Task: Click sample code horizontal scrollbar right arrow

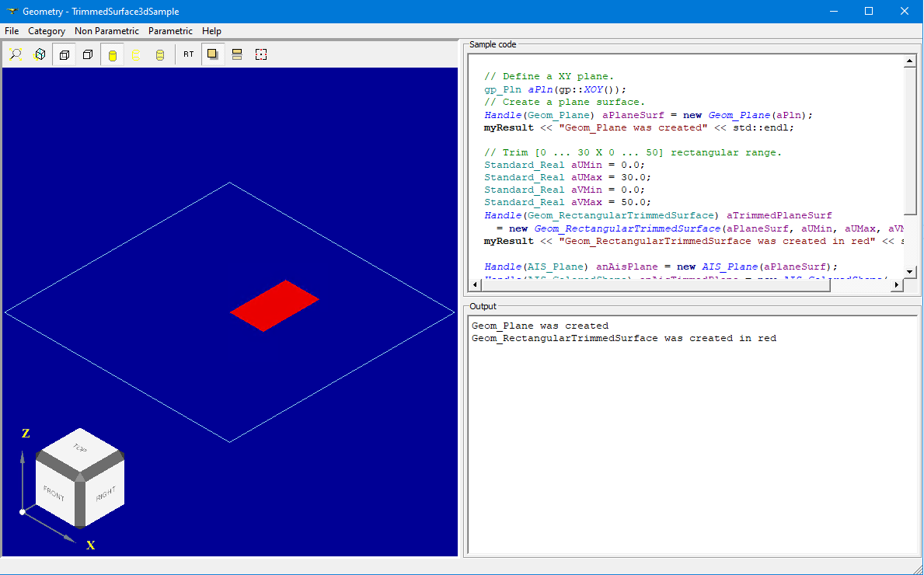Action: click(896, 285)
